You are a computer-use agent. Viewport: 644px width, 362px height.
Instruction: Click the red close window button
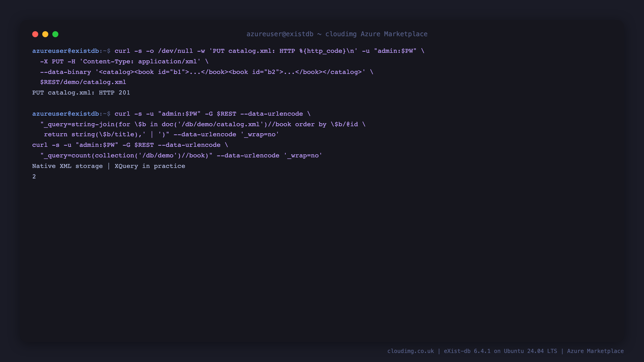(35, 34)
